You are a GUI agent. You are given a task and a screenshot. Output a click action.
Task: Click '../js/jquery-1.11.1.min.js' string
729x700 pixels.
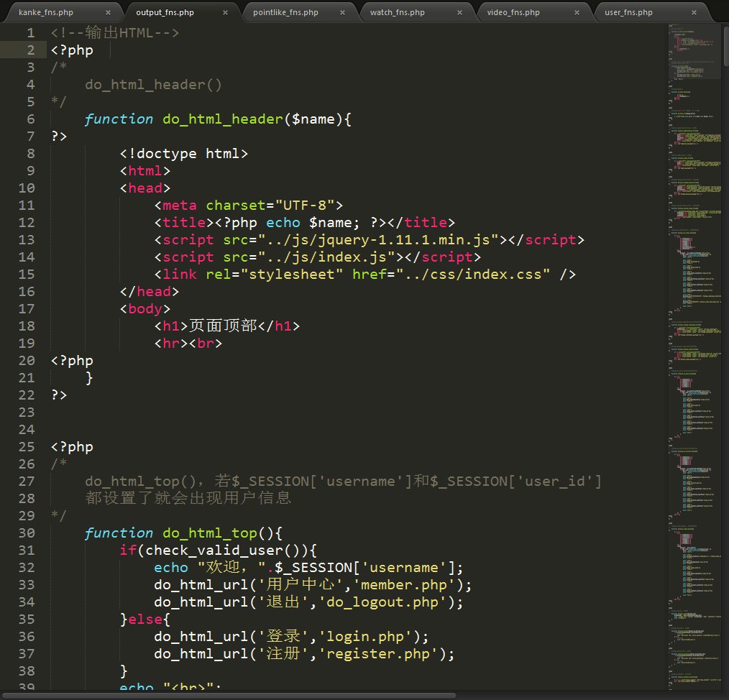[x=378, y=240]
